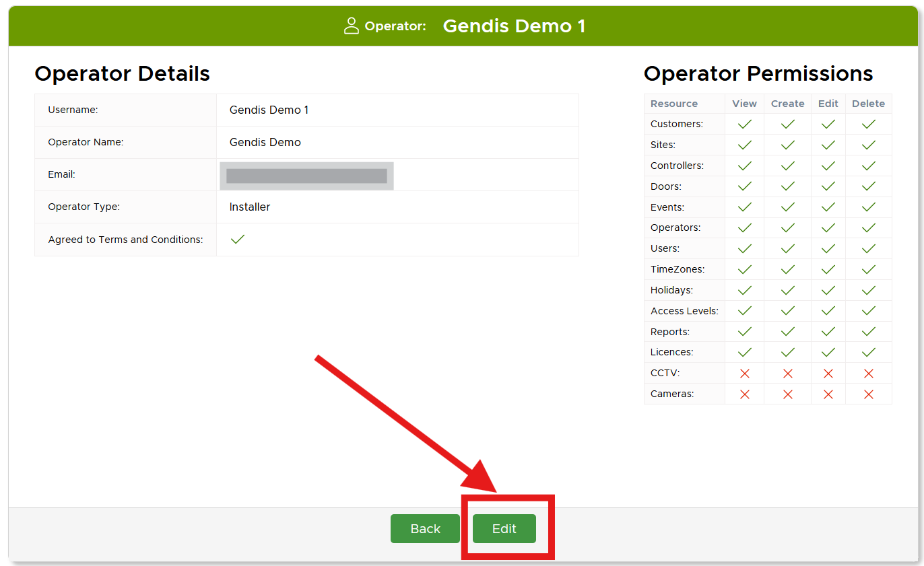Click the Access Levels resource row label
The width and height of the screenshot is (924, 566).
point(684,311)
